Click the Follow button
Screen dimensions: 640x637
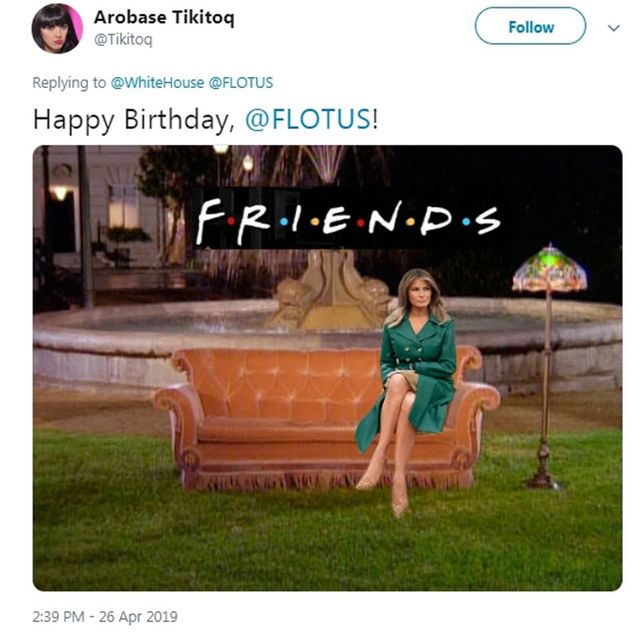coord(530,26)
